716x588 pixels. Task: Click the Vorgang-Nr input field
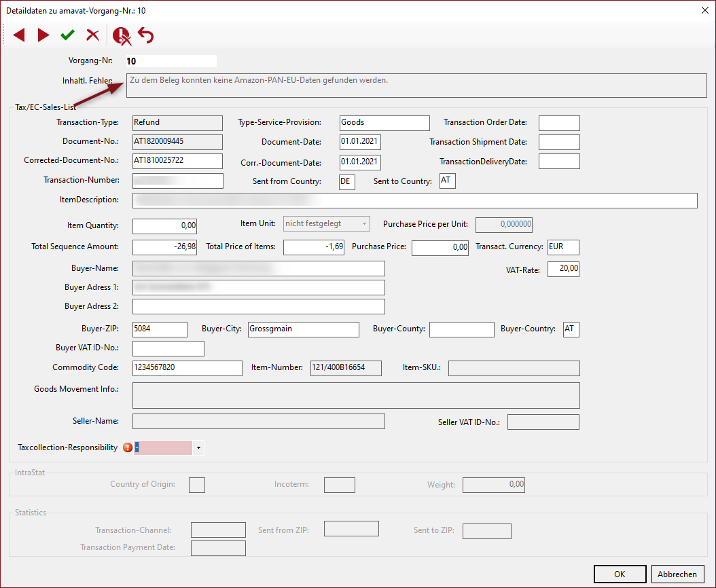pos(170,61)
